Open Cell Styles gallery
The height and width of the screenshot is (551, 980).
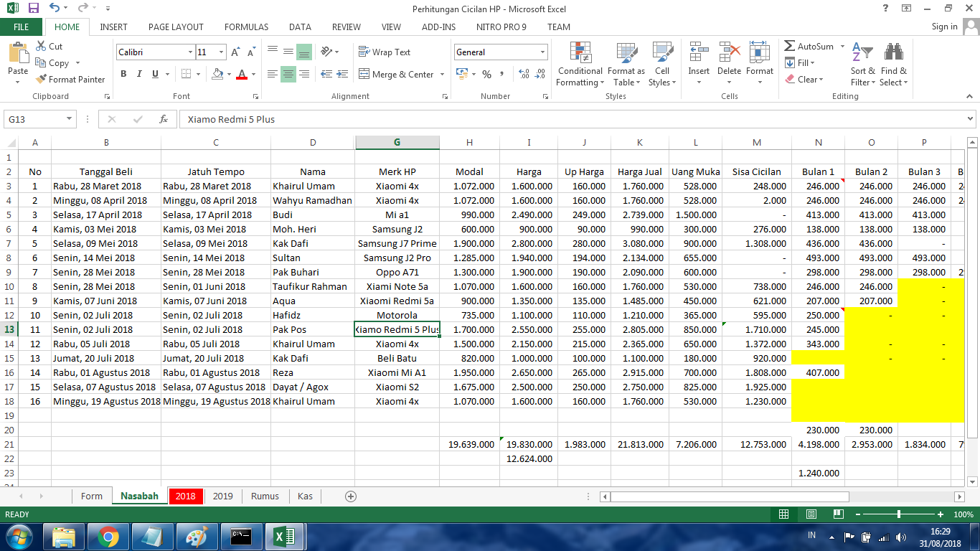pyautogui.click(x=662, y=65)
